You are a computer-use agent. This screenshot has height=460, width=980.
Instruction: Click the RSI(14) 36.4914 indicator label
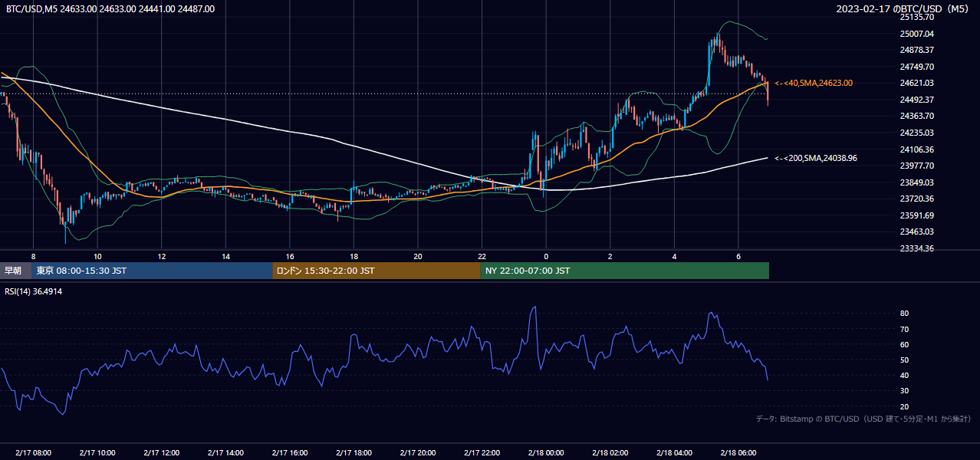[x=34, y=291]
